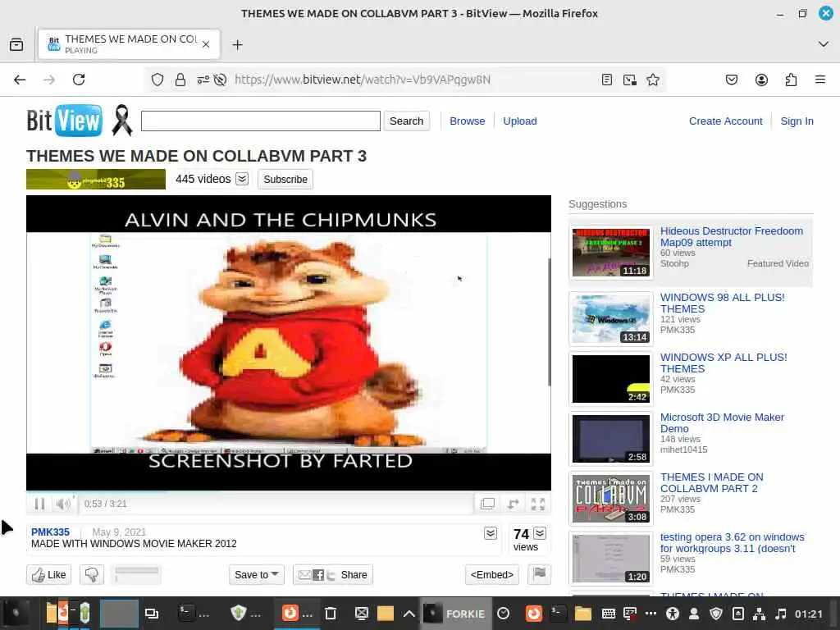The width and height of the screenshot is (840, 630).
Task: Click Sign In link
Action: [797, 121]
